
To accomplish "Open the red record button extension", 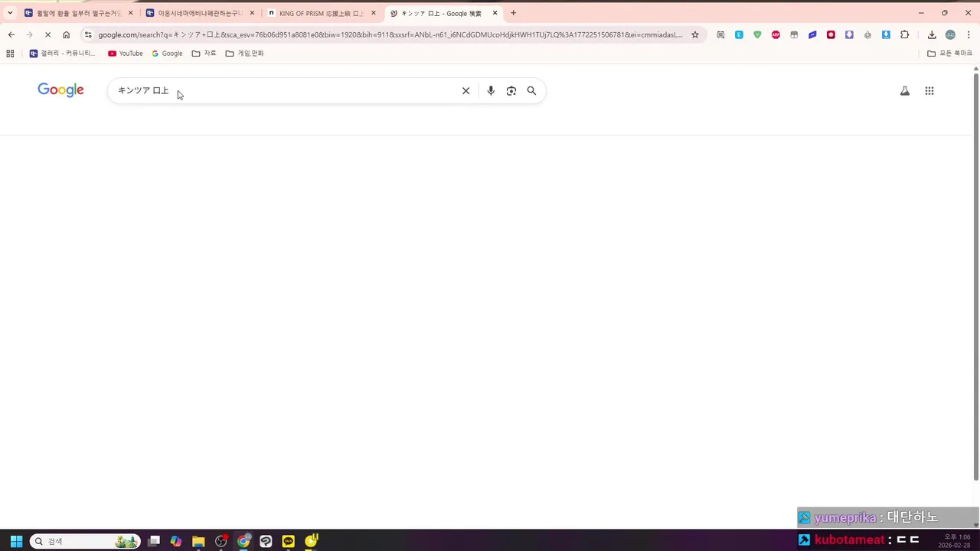I will [831, 34].
